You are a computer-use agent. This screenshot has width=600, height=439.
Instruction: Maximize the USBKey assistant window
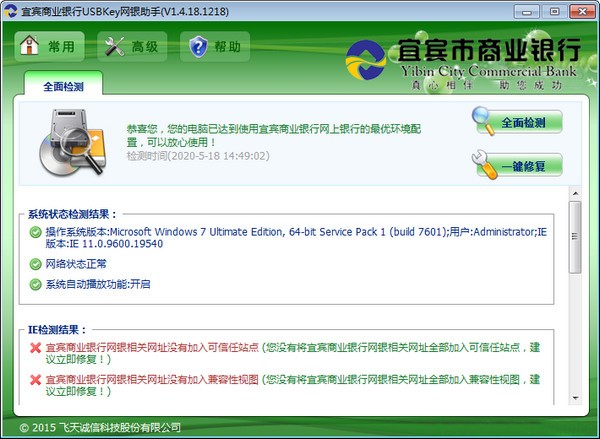pyautogui.click(x=554, y=11)
